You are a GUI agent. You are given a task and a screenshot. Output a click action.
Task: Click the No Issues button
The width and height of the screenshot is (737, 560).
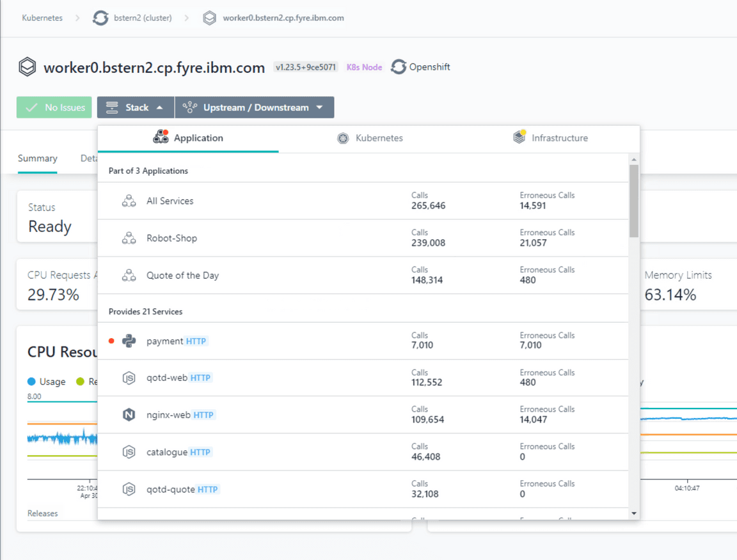pyautogui.click(x=54, y=107)
